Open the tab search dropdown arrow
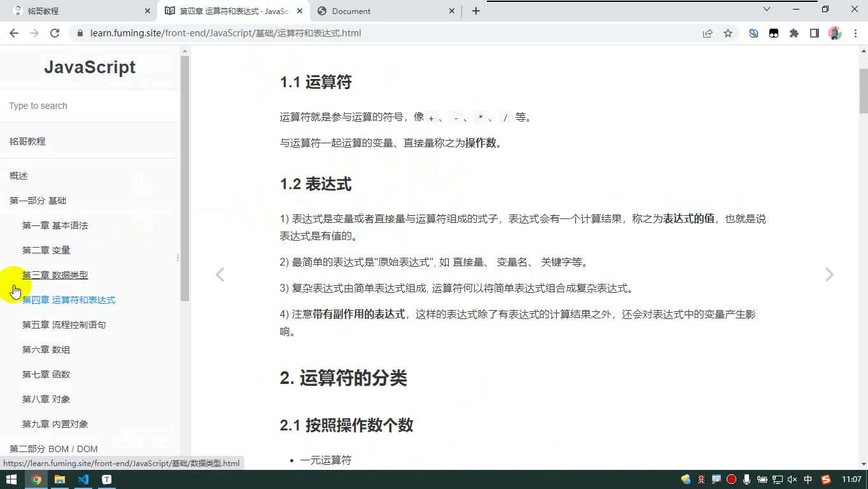This screenshot has width=868, height=489. pos(767,10)
